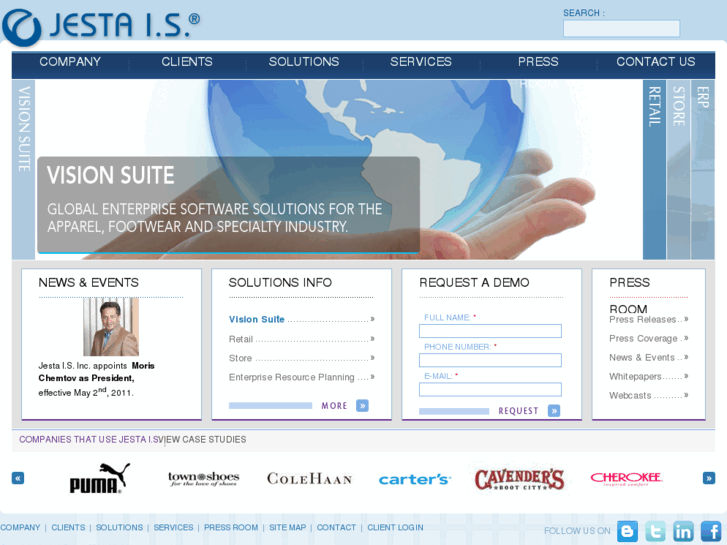The height and width of the screenshot is (545, 727).
Task: Click the REQUEST button
Action: point(518,411)
